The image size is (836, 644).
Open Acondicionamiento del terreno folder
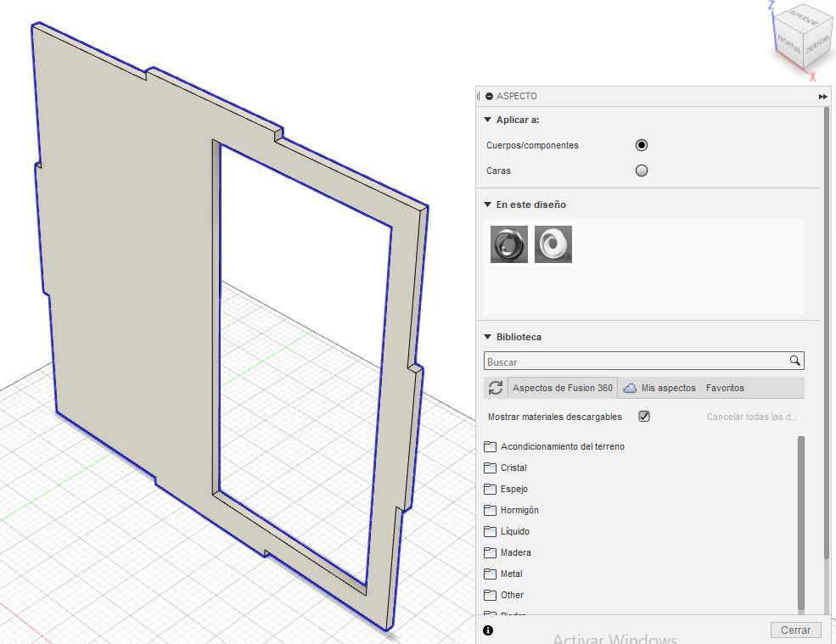(554, 446)
